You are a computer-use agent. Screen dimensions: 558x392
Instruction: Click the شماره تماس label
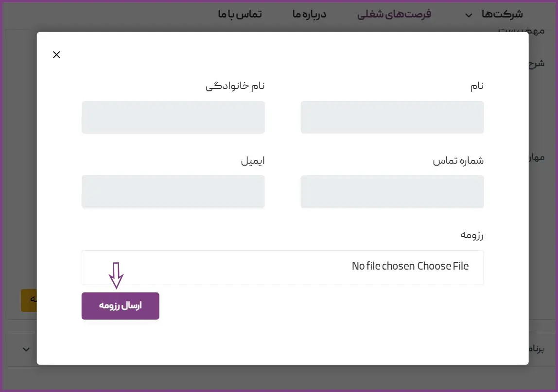[x=458, y=161]
